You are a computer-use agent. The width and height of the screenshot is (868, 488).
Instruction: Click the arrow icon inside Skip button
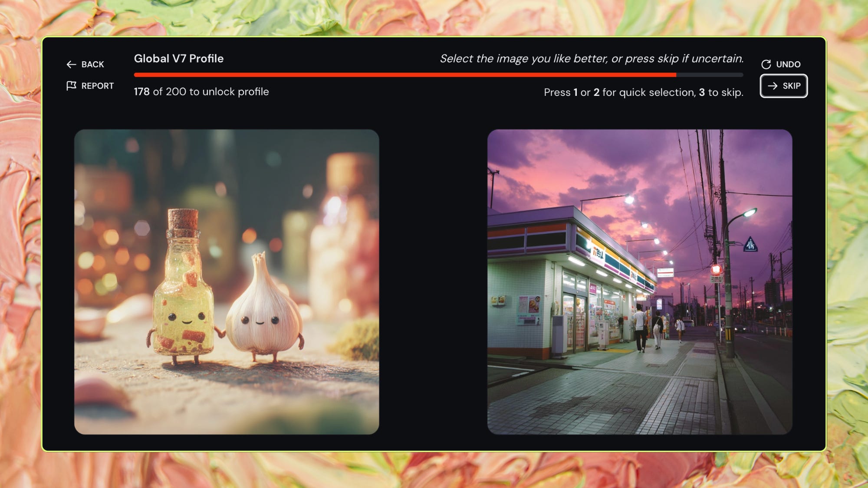click(x=772, y=86)
